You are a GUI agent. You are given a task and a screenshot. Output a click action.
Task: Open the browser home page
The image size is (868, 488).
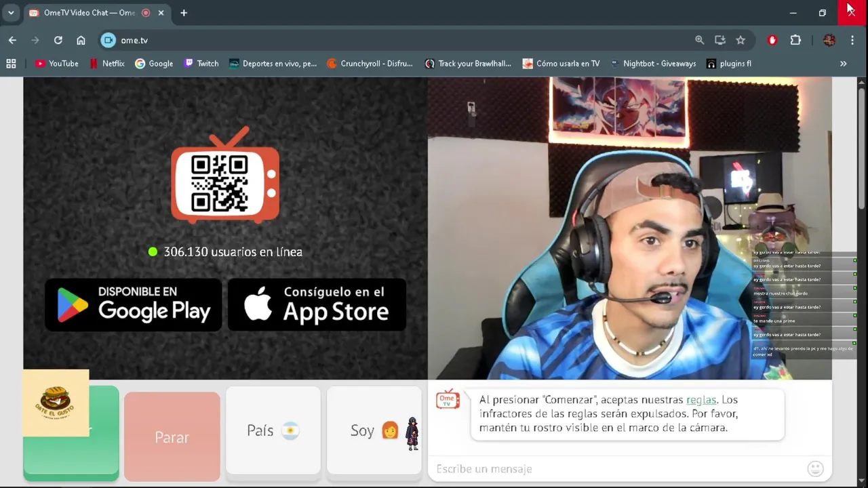pos(81,40)
